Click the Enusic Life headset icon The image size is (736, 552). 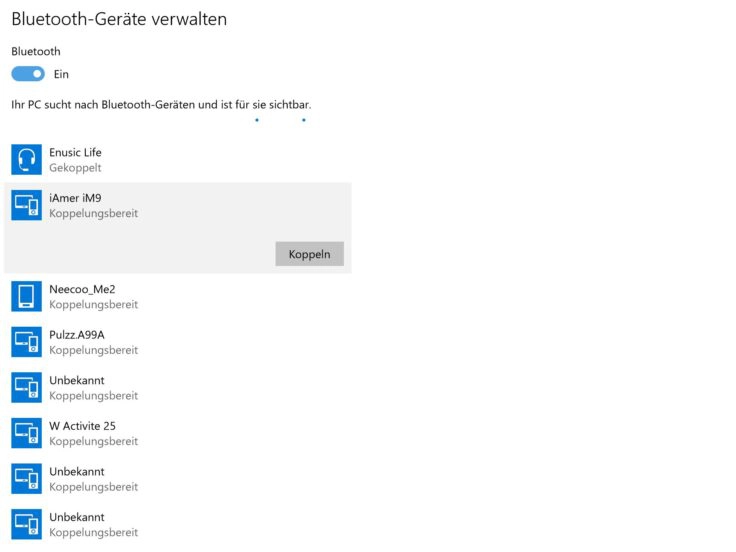point(26,160)
